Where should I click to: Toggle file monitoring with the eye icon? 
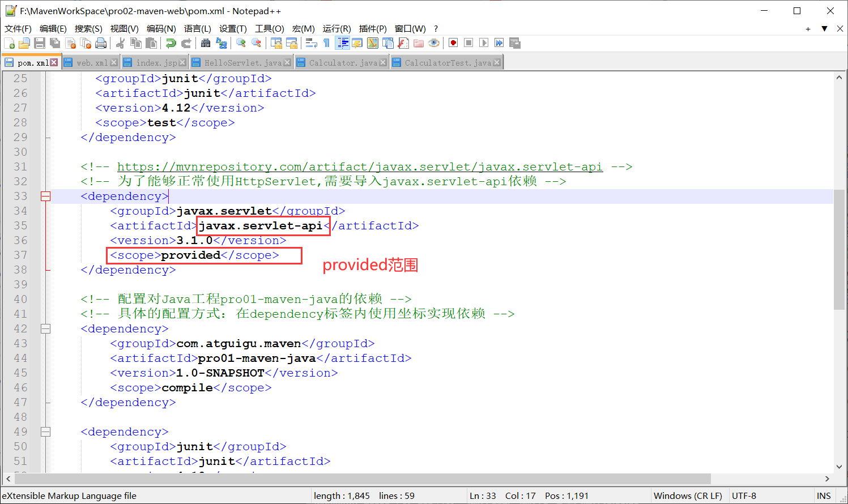[x=434, y=43]
